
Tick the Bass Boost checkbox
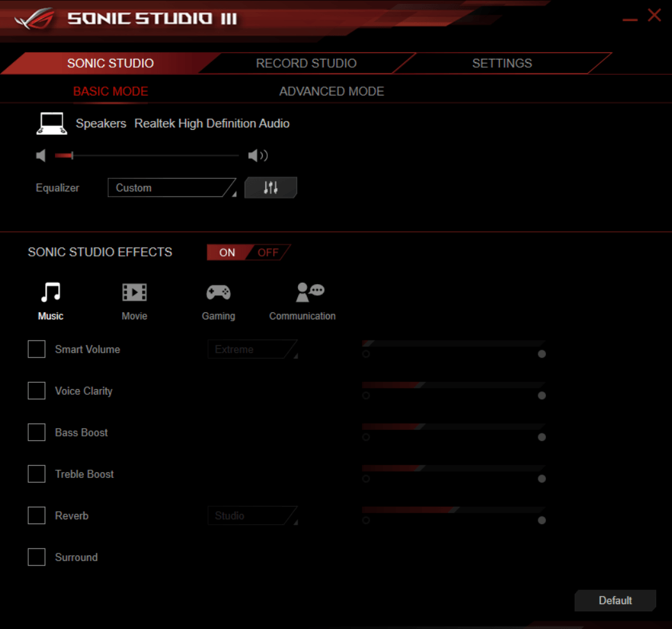coord(36,433)
